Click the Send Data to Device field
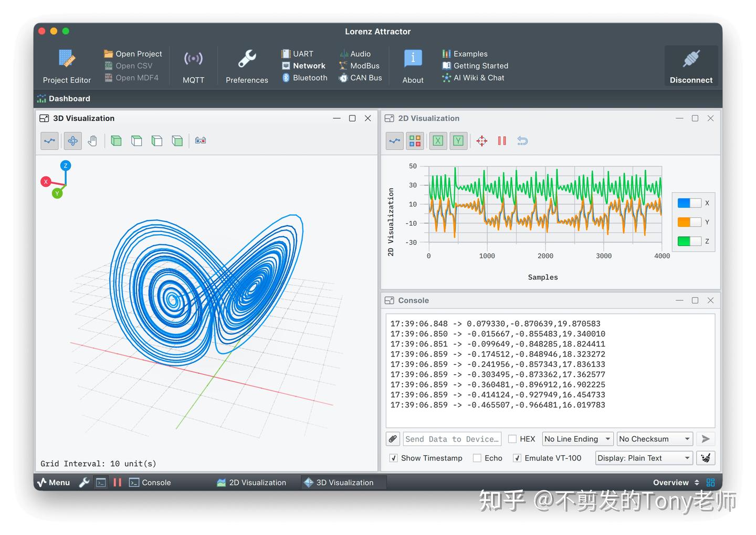The width and height of the screenshot is (756, 535). coord(452,439)
